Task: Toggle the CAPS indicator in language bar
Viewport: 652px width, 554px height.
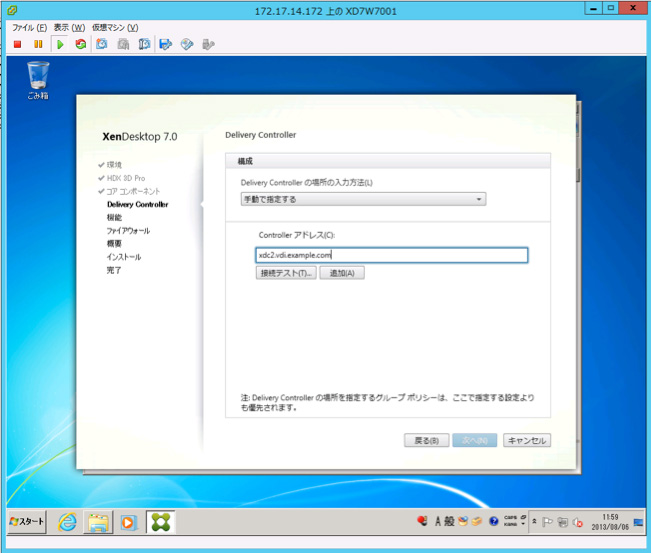Action: click(x=510, y=518)
